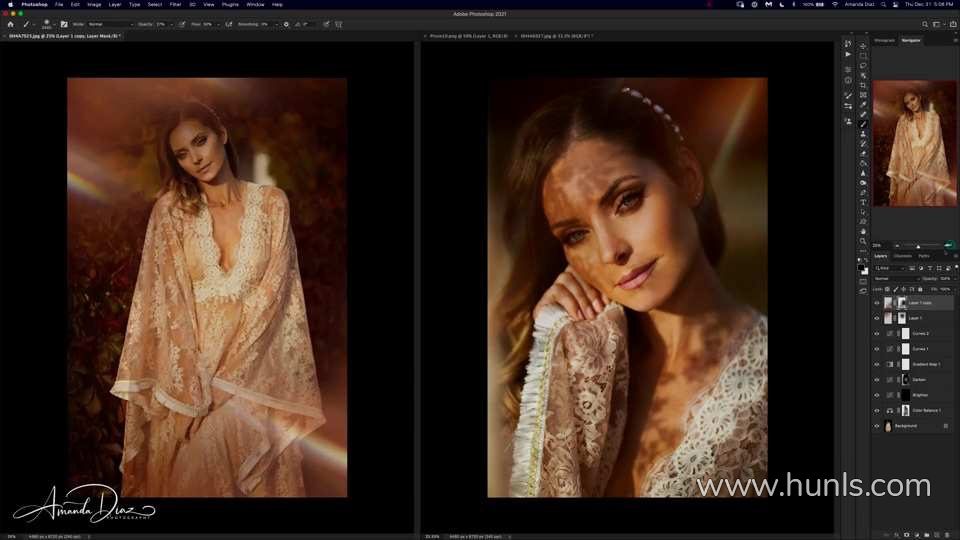This screenshot has height=540, width=960.
Task: Click the Layer 1 copy mask thumbnail
Action: (x=901, y=303)
